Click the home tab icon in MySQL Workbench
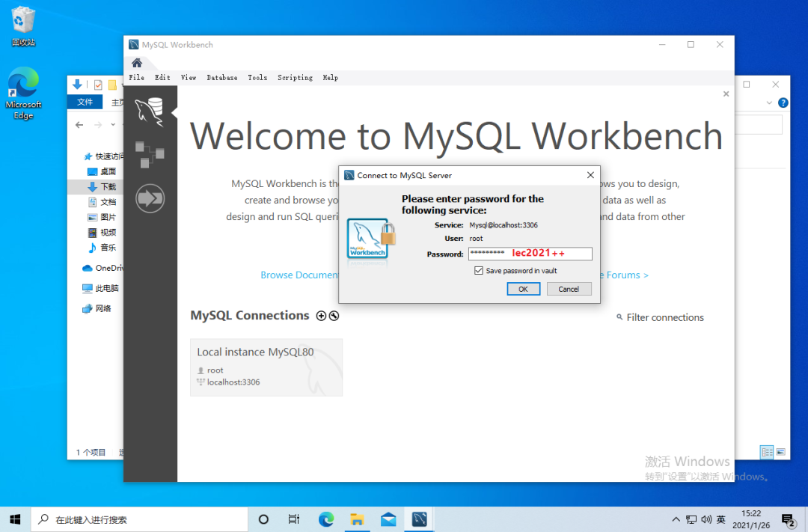This screenshot has width=808, height=532. click(x=137, y=63)
